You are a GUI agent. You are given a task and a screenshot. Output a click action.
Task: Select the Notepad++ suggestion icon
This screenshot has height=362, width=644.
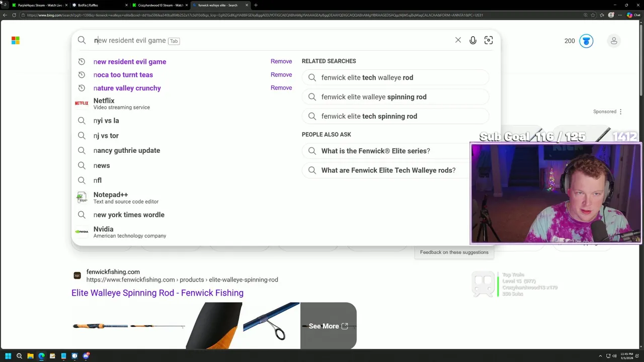click(x=82, y=198)
